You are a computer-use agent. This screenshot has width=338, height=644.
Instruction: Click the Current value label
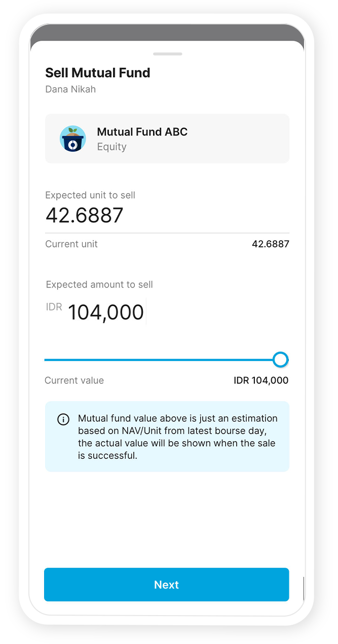(74, 380)
